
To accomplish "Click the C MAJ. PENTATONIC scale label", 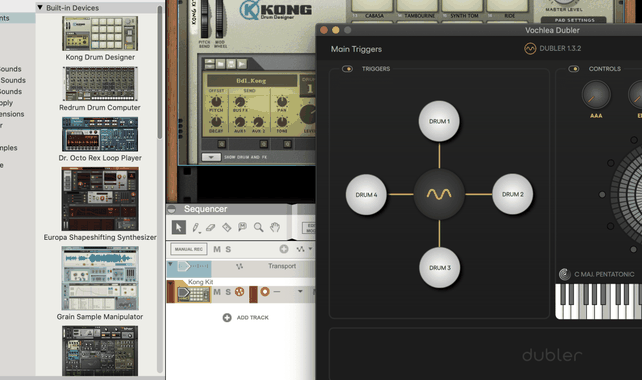I will click(604, 274).
